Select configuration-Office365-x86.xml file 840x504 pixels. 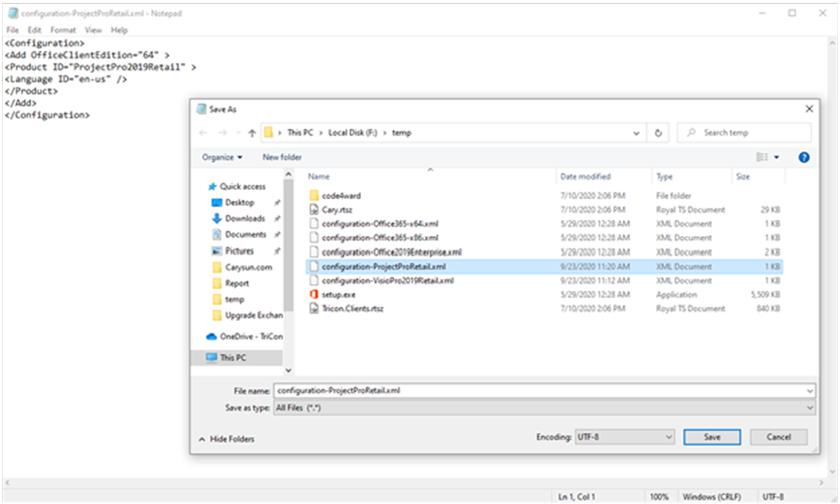(x=380, y=238)
